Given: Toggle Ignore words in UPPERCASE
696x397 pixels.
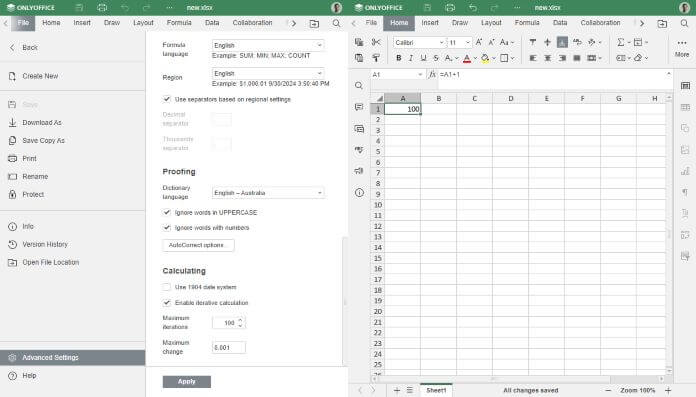Looking at the screenshot, I should (x=167, y=212).
